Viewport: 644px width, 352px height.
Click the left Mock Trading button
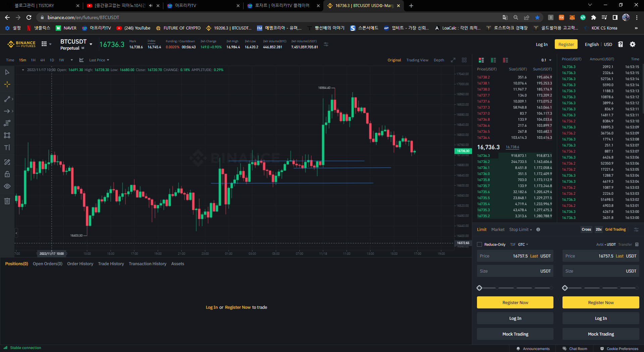[515, 334]
